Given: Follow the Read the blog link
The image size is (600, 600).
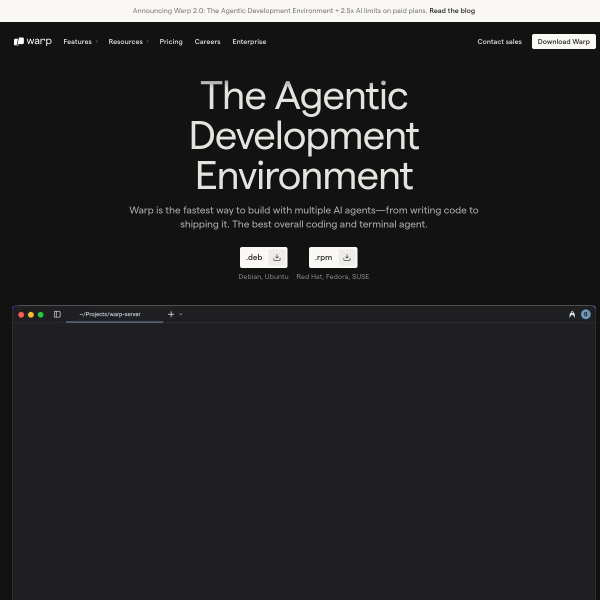Looking at the screenshot, I should 452,10.
